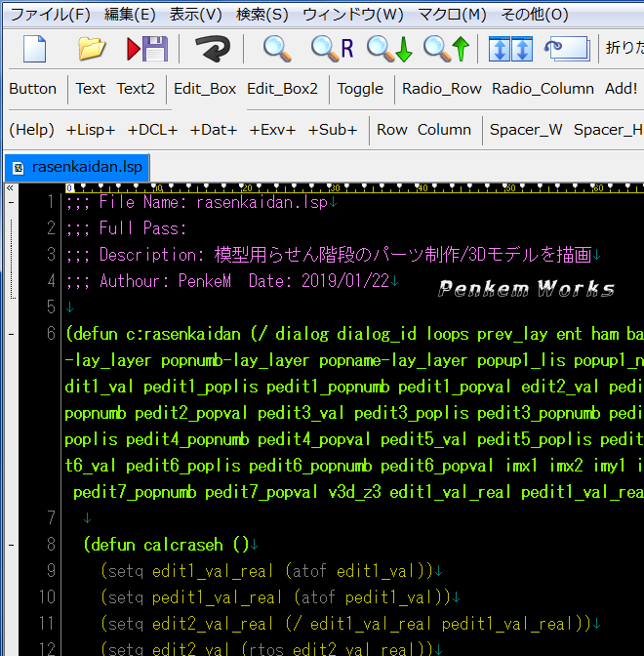Image resolution: width=644 pixels, height=656 pixels.
Task: Find previous with magnifier up-arrow icon
Action: (x=447, y=49)
